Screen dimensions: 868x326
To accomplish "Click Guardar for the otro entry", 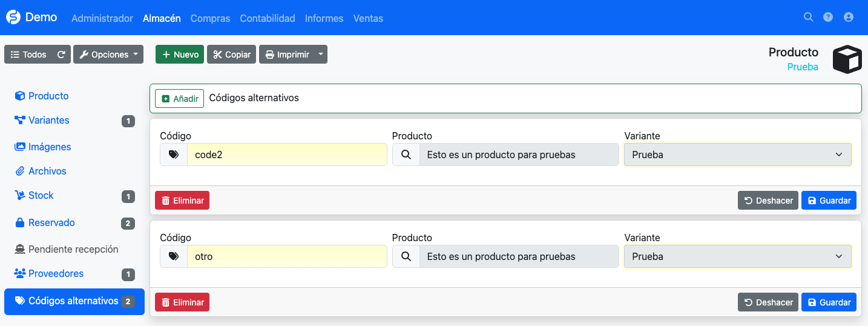I will [x=829, y=302].
